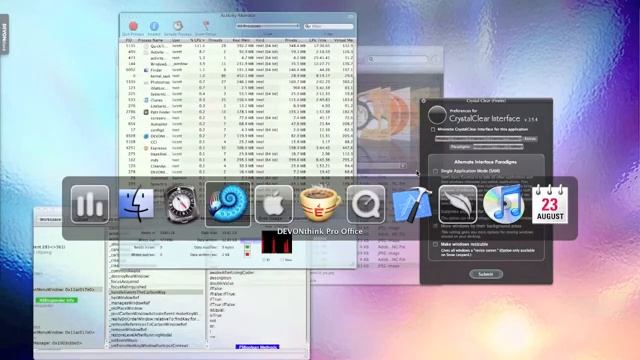Switch to Xcode hammer icon
This screenshot has width=640, height=360.
[411, 204]
